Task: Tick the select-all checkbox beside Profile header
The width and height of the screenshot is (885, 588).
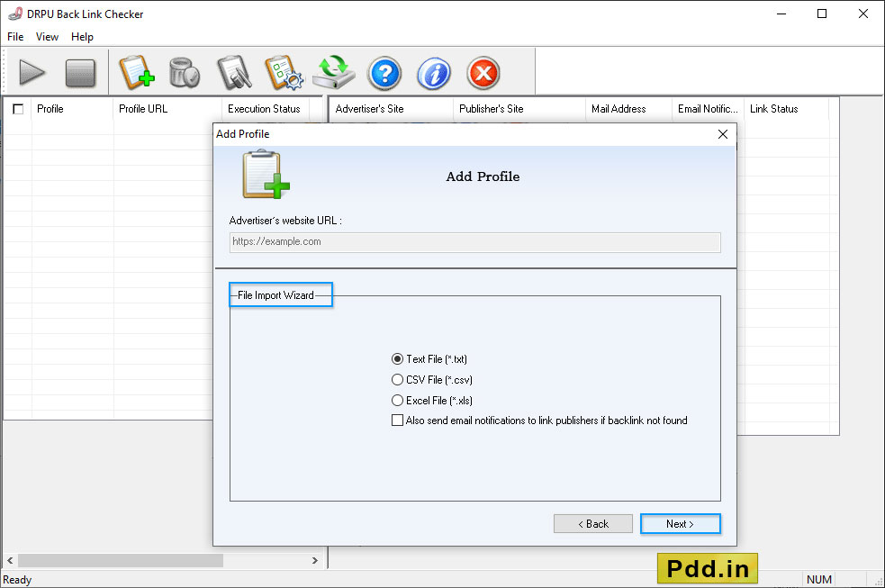Action: click(18, 109)
